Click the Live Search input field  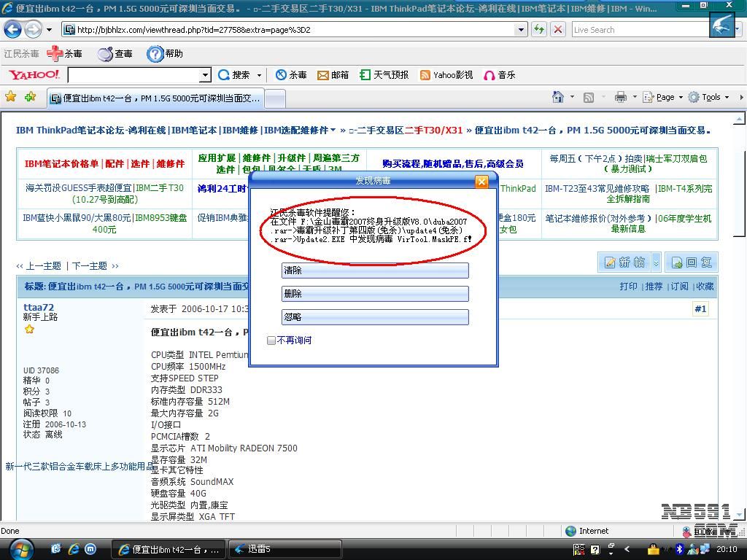pos(638,30)
